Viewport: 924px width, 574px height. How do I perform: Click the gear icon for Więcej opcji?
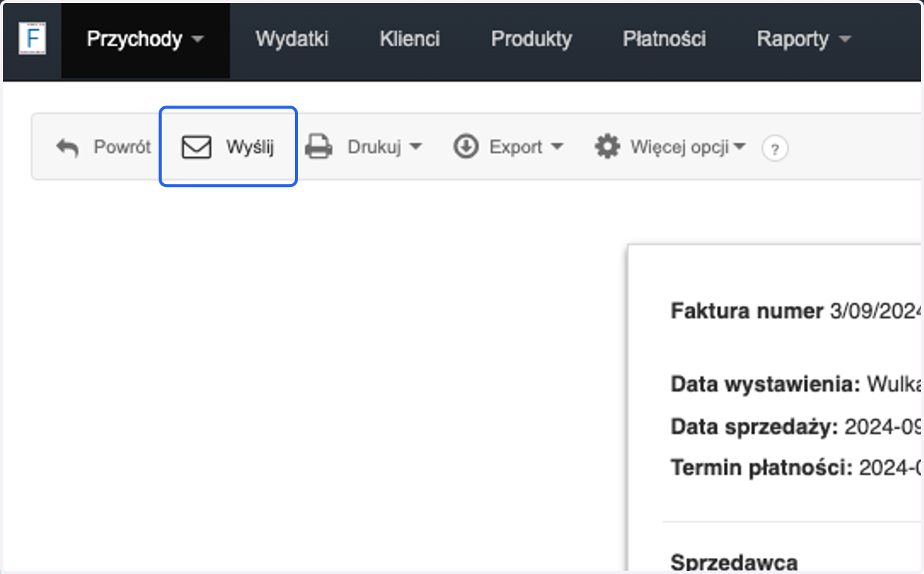(x=608, y=146)
